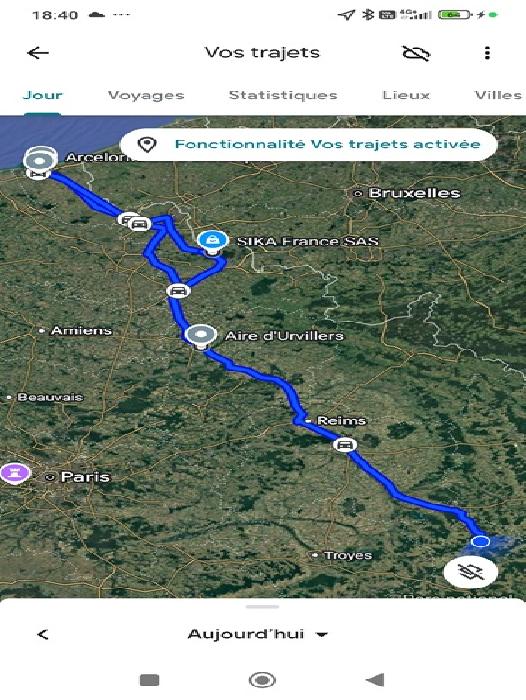The width and height of the screenshot is (526, 700).
Task: Open the three-dot overflow menu
Action: [487, 53]
